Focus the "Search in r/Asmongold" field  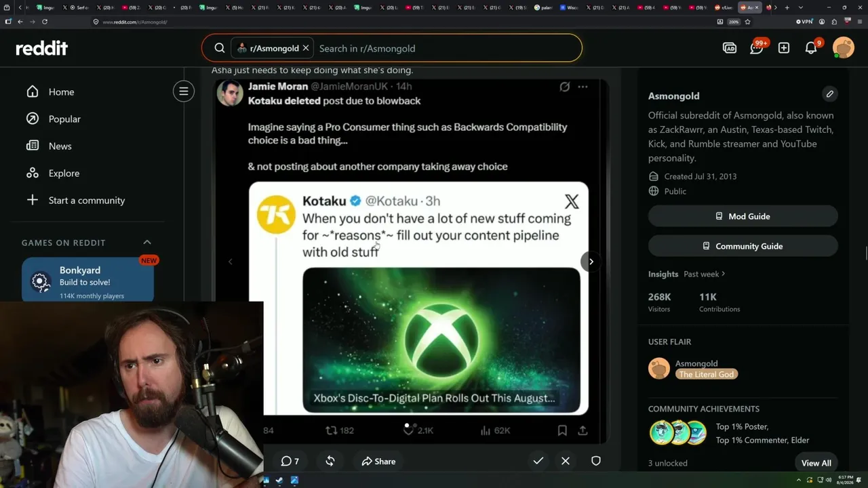coord(448,48)
